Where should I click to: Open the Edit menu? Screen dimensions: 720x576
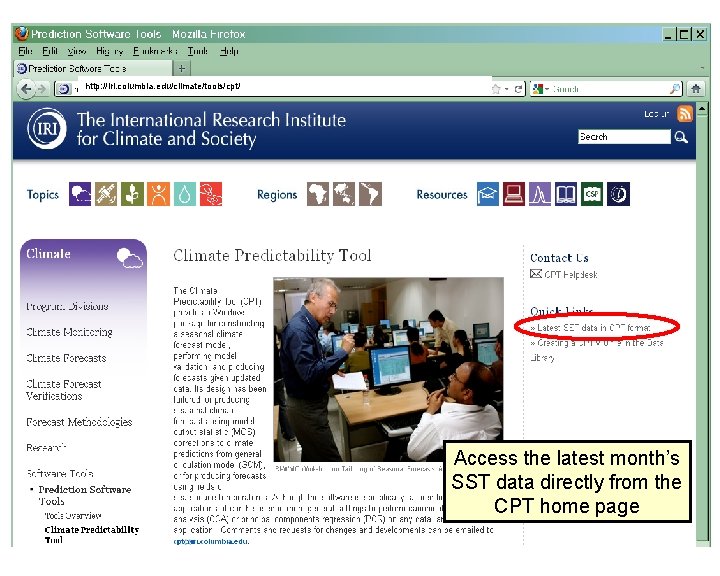click(50, 51)
